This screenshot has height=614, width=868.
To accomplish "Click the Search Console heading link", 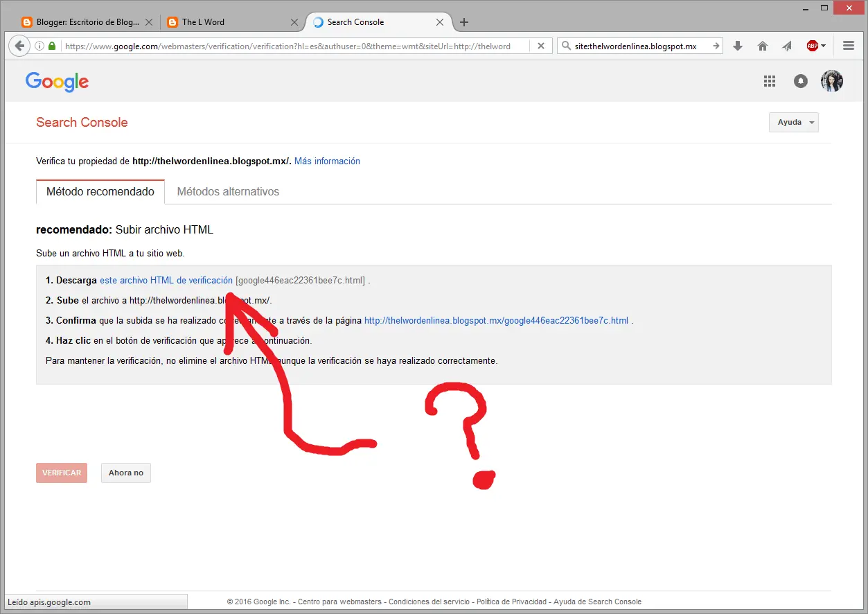I will coord(82,123).
